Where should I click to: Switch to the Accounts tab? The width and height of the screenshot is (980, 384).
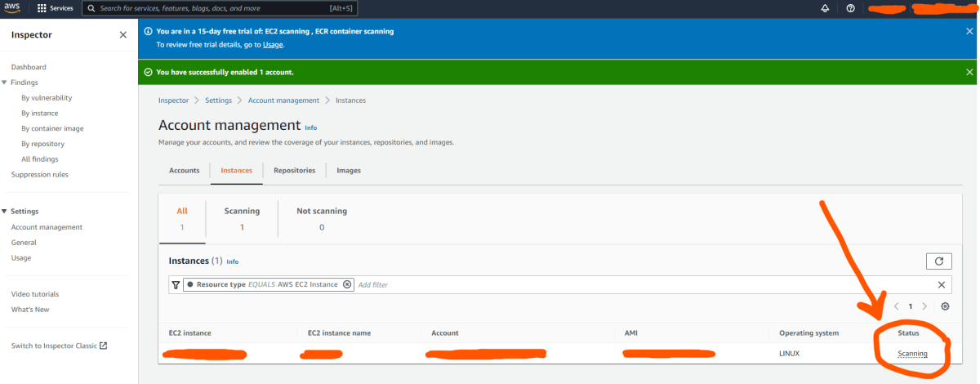pyautogui.click(x=184, y=170)
